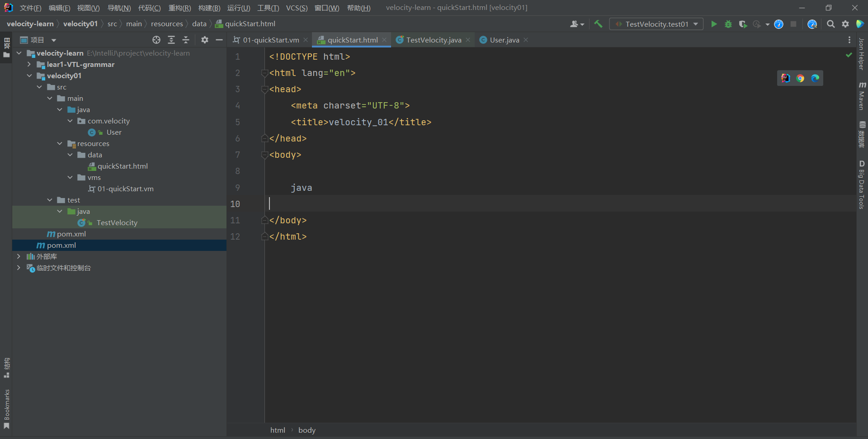Open Search Everywhere magnifier icon

(x=830, y=24)
